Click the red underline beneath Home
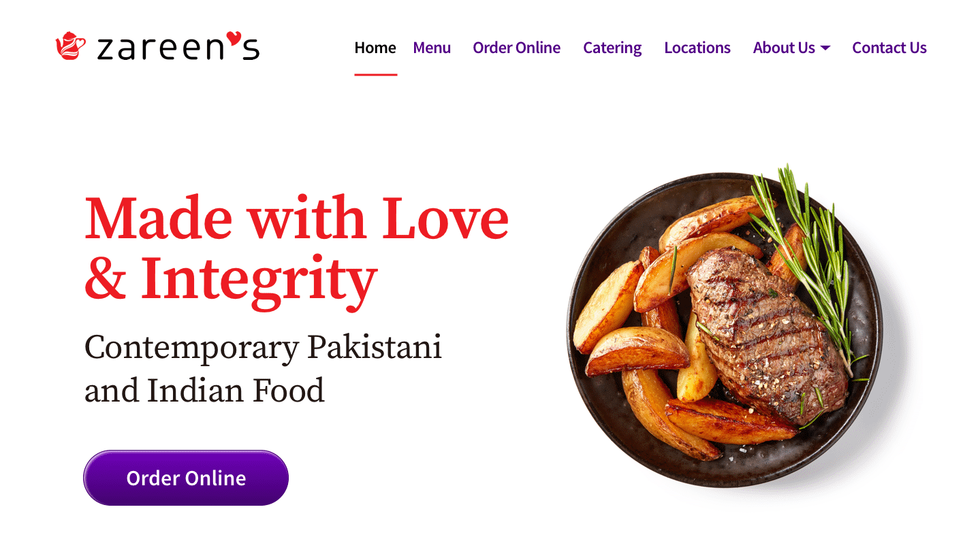This screenshot has height=552, width=980. (376, 75)
